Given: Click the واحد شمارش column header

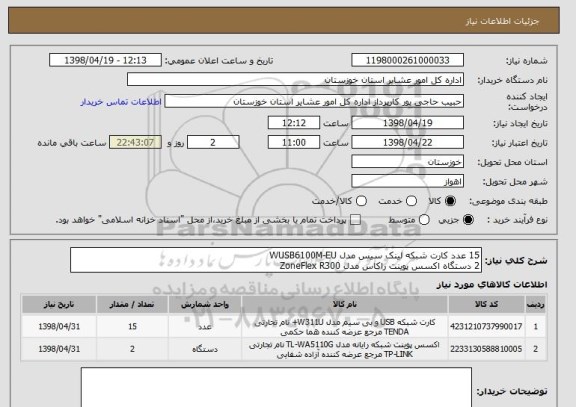Looking at the screenshot, I should (205, 304).
